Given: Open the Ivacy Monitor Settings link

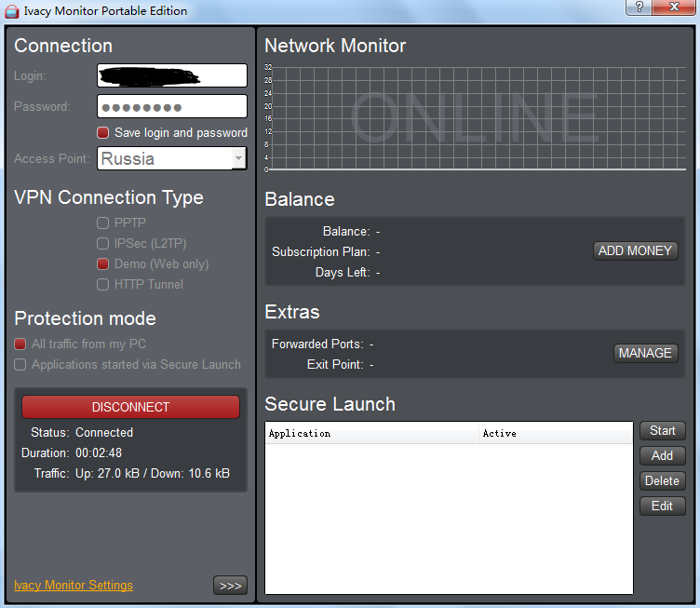Looking at the screenshot, I should pyautogui.click(x=74, y=585).
